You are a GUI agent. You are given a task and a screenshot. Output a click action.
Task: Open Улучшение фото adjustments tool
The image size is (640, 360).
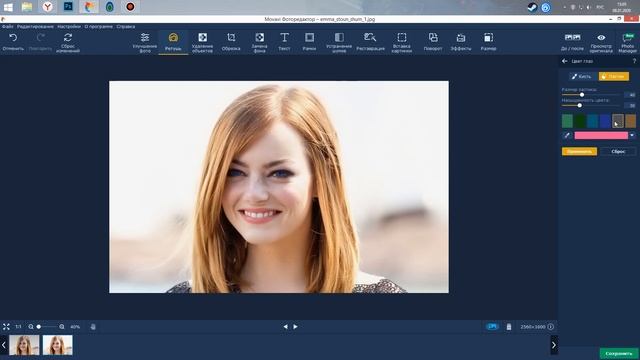145,42
